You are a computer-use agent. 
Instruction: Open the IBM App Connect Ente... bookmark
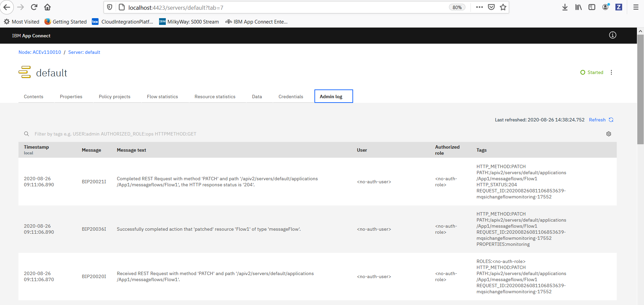pos(256,22)
